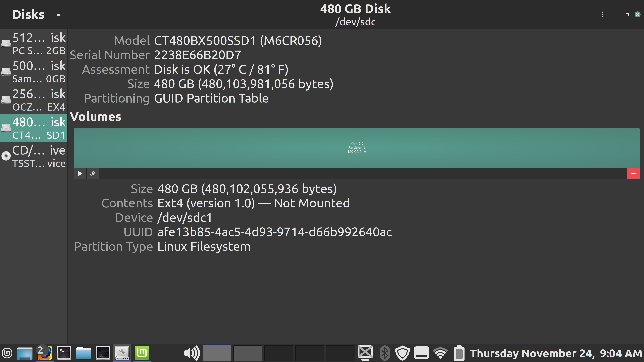Viewport: 644px width, 362px height.
Task: Select the 512 GB disk in sidebar
Action: click(34, 44)
